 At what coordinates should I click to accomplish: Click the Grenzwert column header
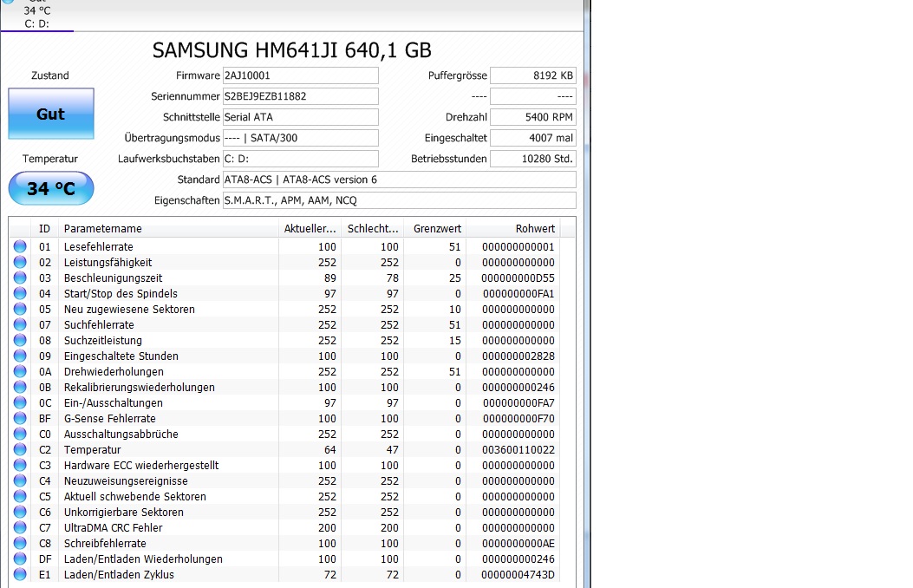[435, 229]
